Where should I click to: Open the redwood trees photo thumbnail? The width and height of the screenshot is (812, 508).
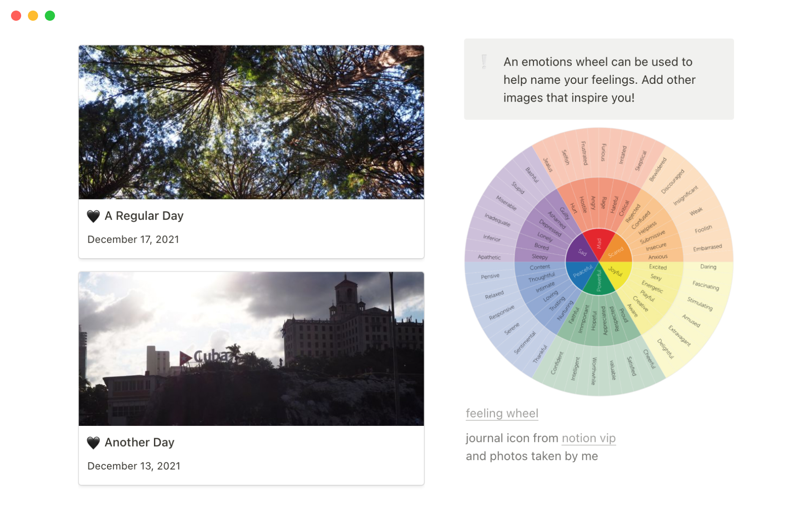(251, 122)
